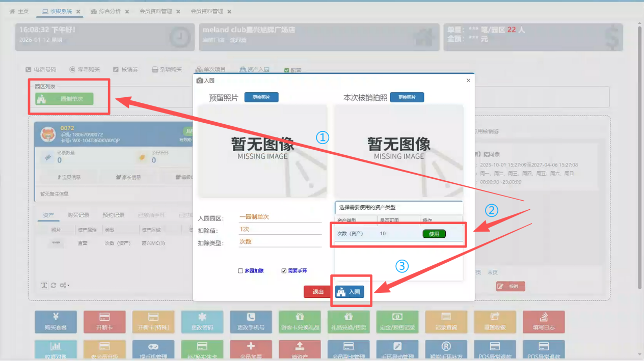The image size is (644, 361).
Task: Click the 扣除值 input field
Action: tap(280, 230)
